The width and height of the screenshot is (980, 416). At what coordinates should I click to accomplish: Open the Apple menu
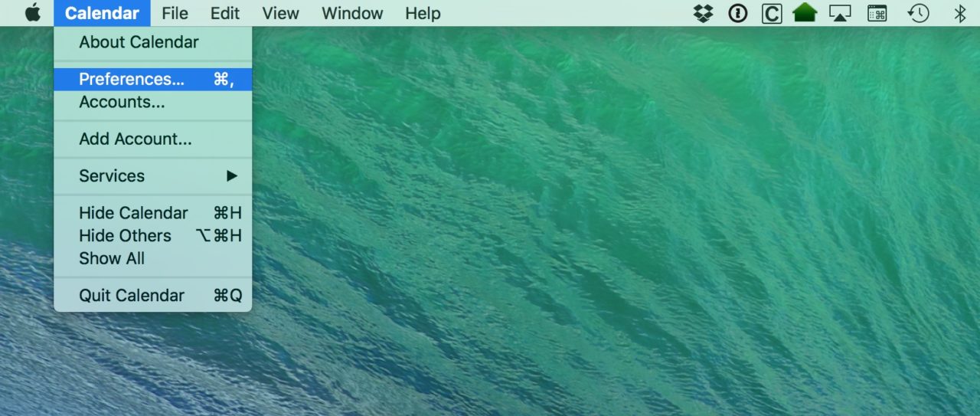pyautogui.click(x=32, y=13)
